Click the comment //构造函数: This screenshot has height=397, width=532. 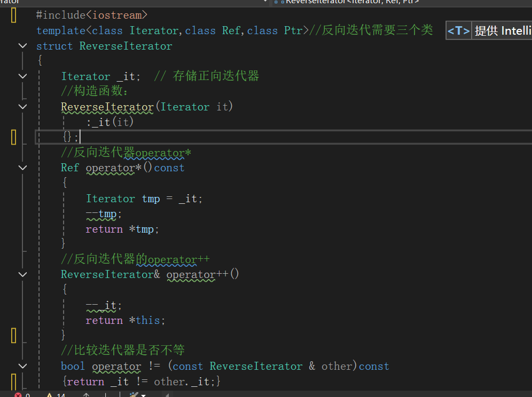(95, 91)
